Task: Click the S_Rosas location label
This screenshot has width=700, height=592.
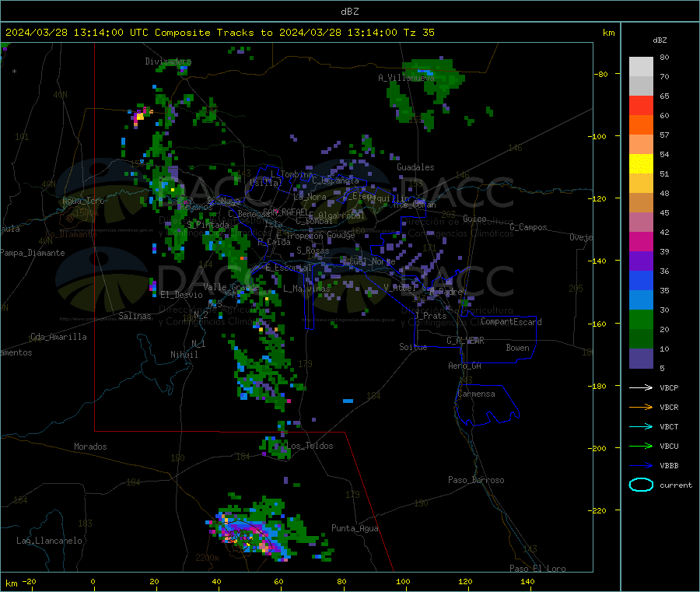Action: coord(313,250)
